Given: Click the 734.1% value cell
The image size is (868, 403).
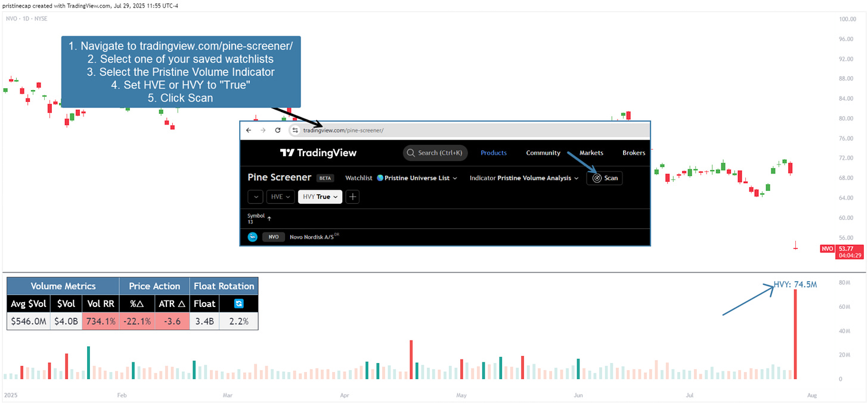Looking at the screenshot, I should pyautogui.click(x=101, y=321).
